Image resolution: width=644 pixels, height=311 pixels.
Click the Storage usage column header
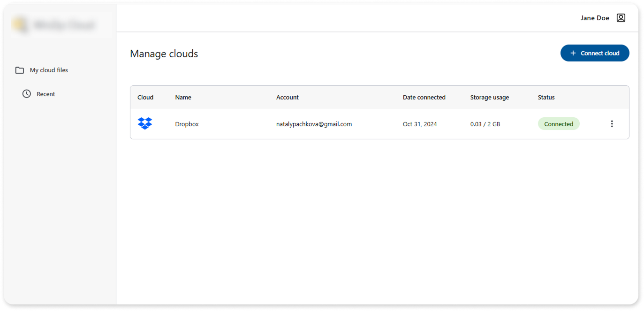pyautogui.click(x=489, y=98)
